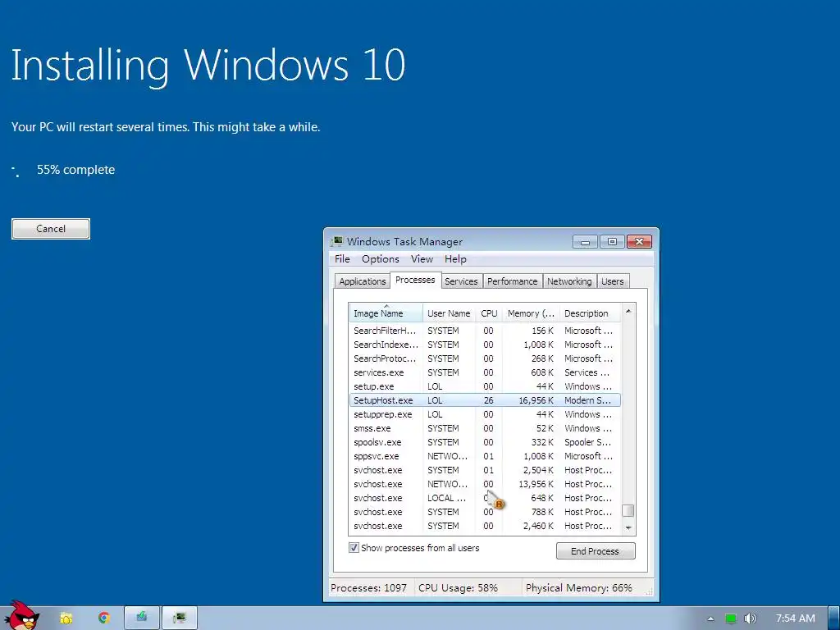Select the setup.exe process row
840x630 pixels.
[485, 386]
